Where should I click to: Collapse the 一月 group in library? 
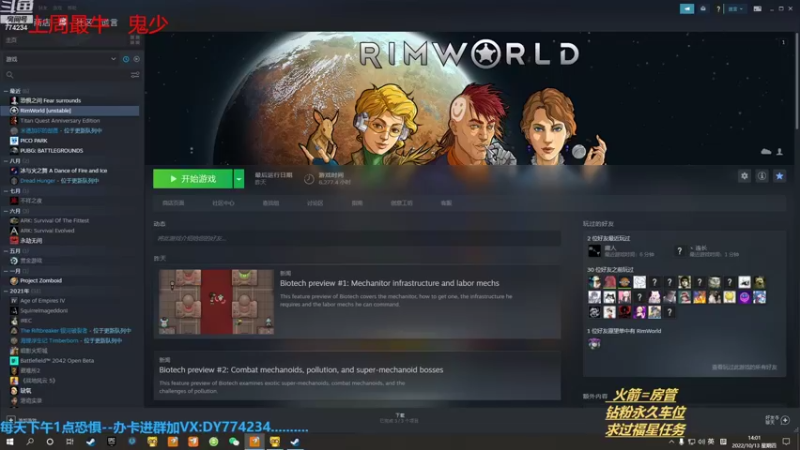pyautogui.click(x=6, y=271)
